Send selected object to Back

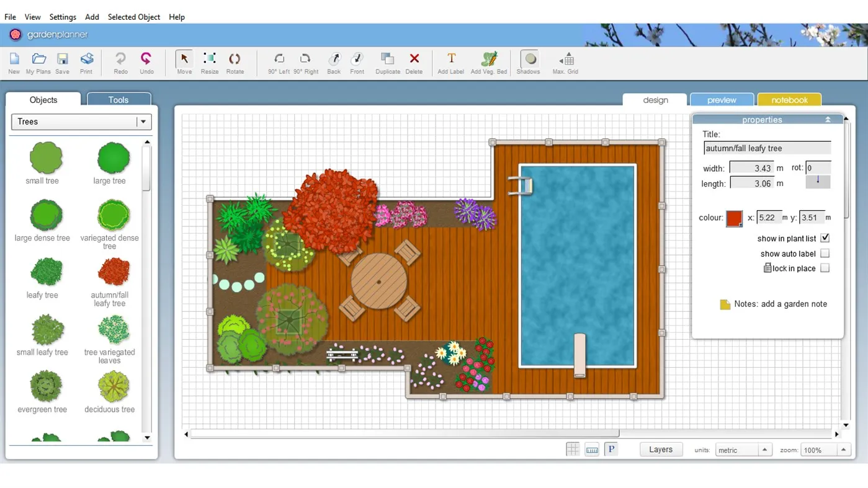[334, 62]
